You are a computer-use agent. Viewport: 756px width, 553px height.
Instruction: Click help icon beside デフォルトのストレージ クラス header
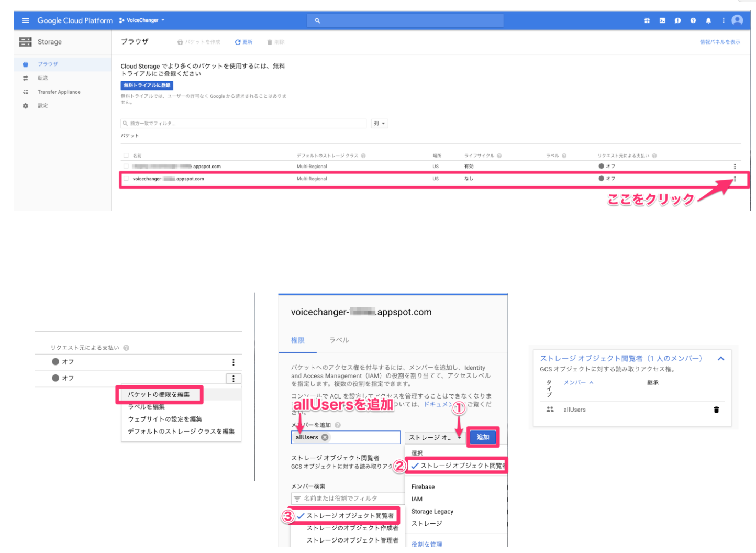tap(363, 156)
